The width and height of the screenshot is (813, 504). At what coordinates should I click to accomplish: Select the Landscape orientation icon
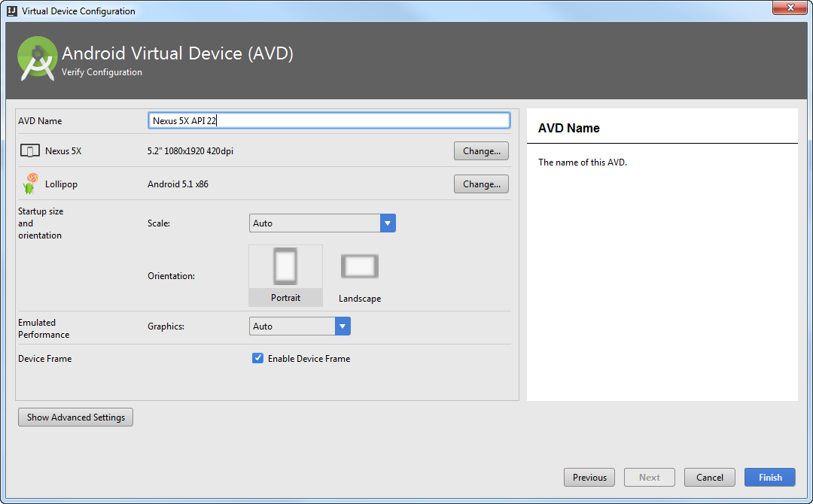pyautogui.click(x=360, y=268)
